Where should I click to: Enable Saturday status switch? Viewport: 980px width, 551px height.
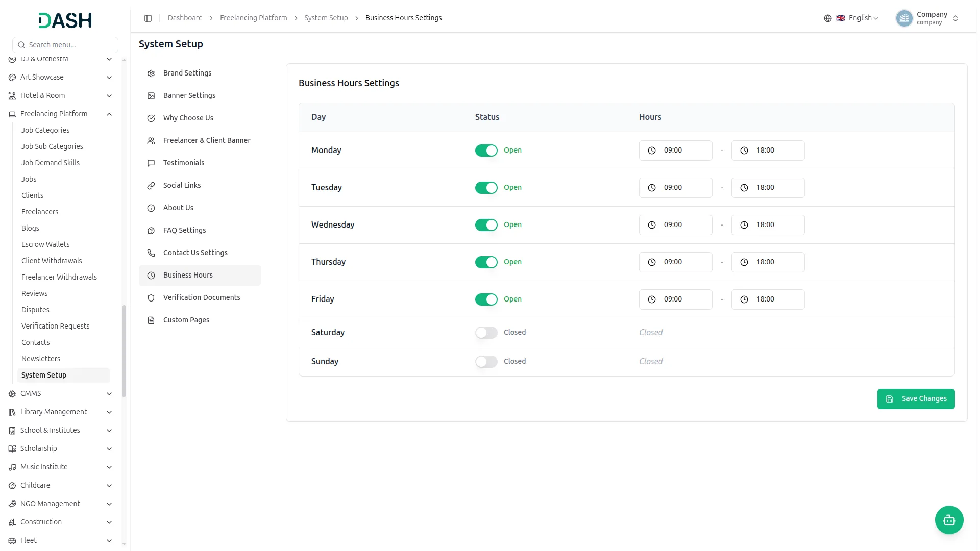486,333
